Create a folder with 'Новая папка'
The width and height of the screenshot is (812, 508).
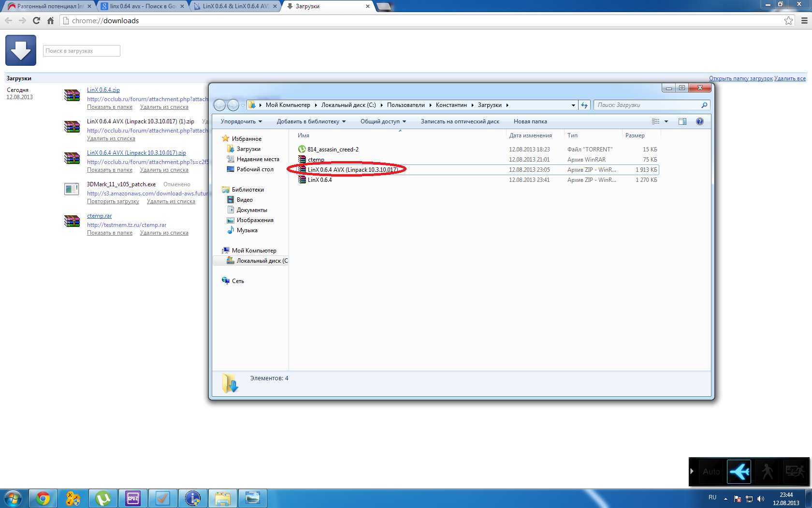tap(530, 121)
